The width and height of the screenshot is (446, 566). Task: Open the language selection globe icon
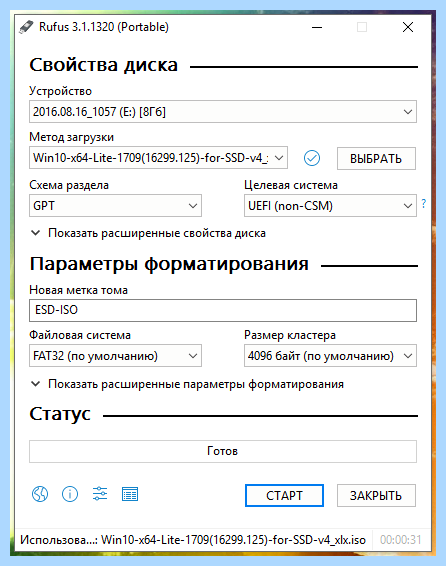(40, 494)
